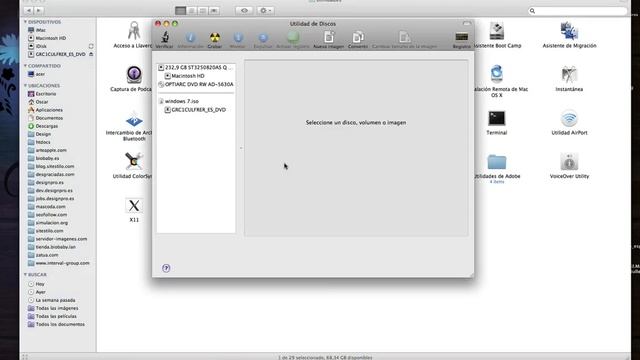
Task: Collapse the DISPOSITIVOS sidebar section
Action: [x=25, y=22]
